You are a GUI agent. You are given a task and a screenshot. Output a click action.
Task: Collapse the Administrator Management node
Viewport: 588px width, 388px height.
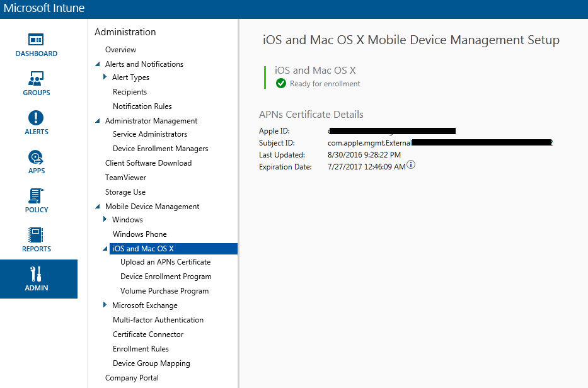[x=98, y=121]
